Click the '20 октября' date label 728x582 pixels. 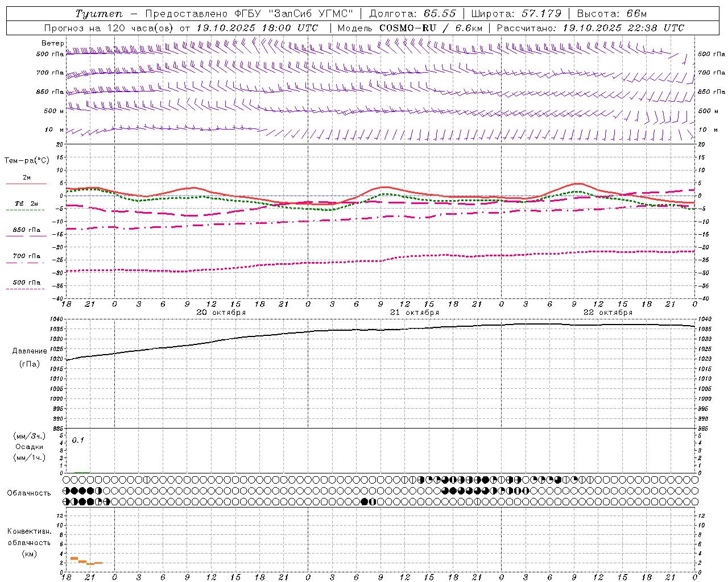pyautogui.click(x=221, y=313)
